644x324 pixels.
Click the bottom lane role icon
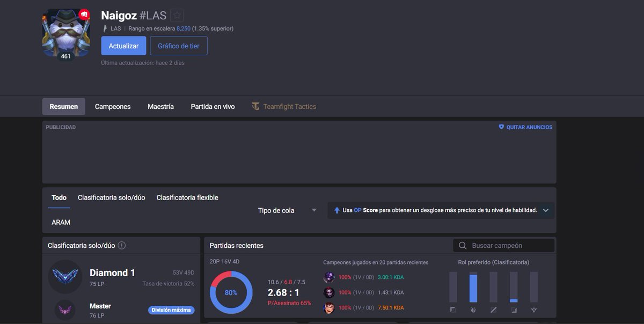tap(514, 310)
